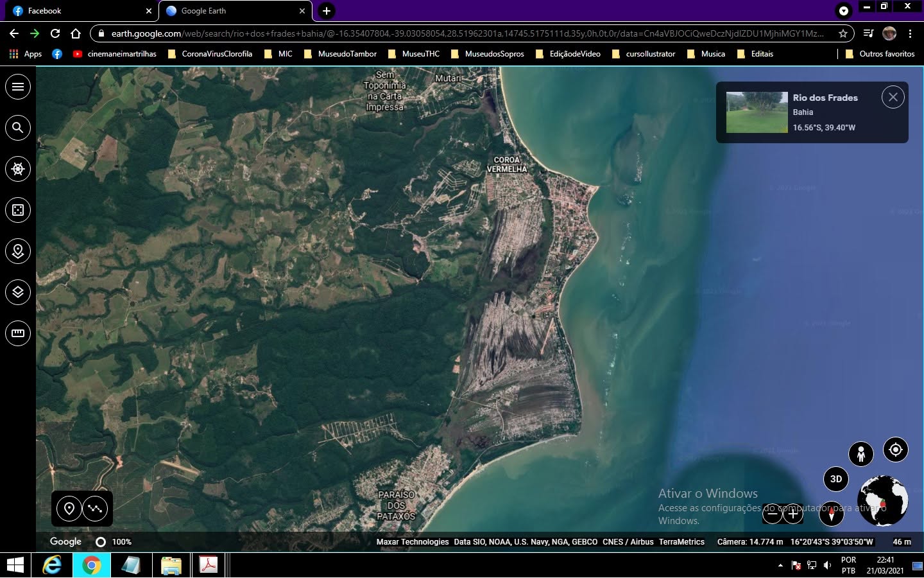Open Chrome three-dot menu
The width and height of the screenshot is (924, 578).
pos(910,33)
